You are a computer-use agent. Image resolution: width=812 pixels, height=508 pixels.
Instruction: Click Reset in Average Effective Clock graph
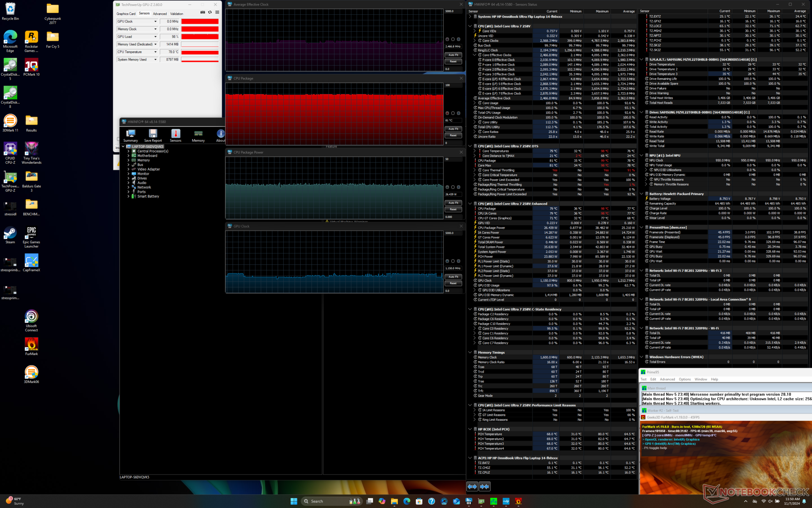point(453,61)
